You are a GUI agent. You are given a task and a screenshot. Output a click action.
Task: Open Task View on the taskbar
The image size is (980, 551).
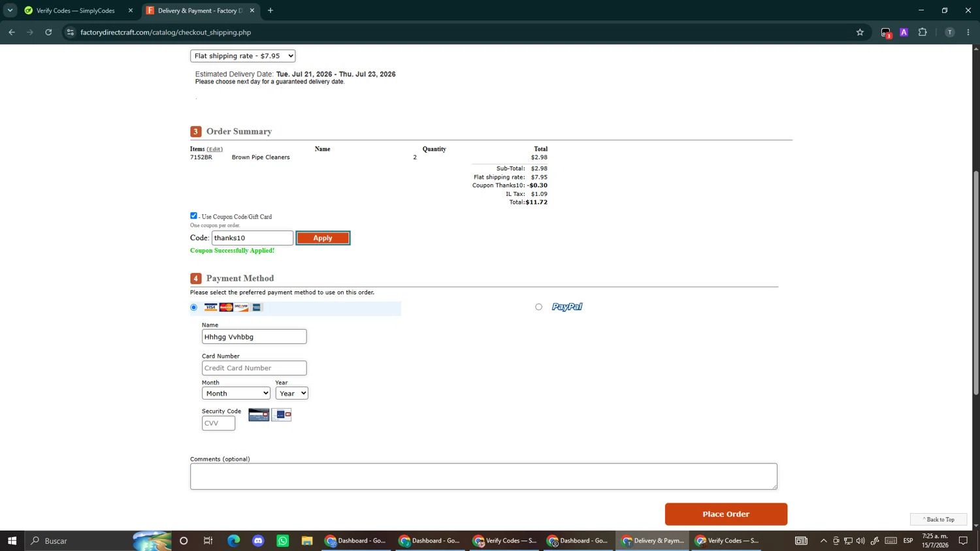pyautogui.click(x=208, y=541)
